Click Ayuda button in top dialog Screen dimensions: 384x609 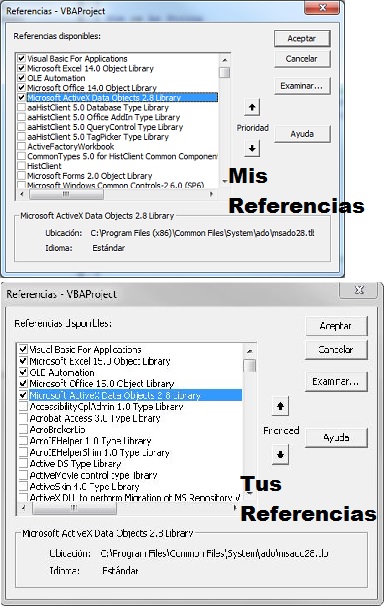302,134
